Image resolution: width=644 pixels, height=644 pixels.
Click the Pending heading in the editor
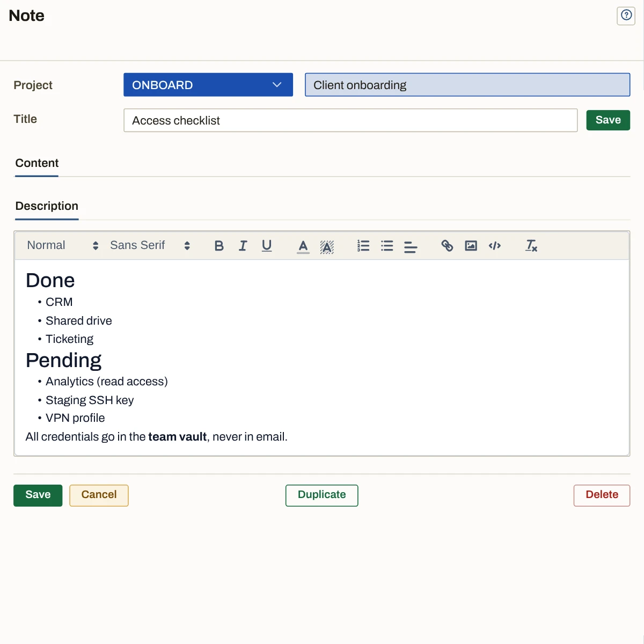pyautogui.click(x=64, y=361)
